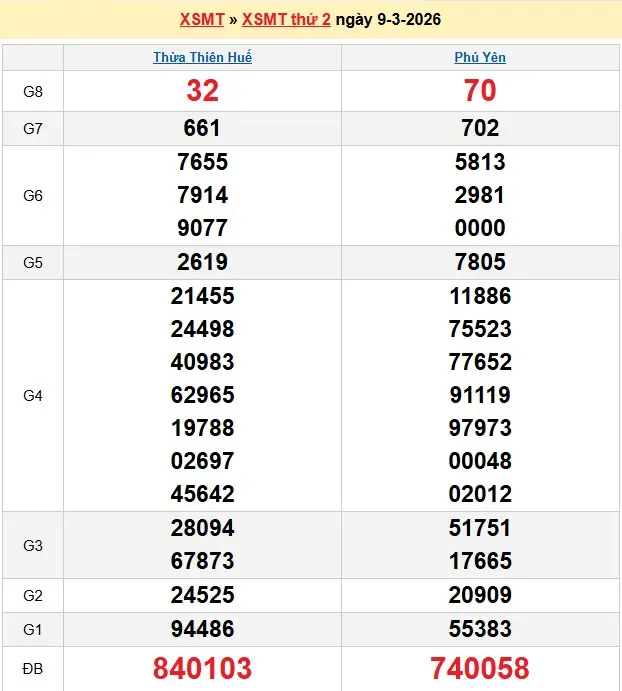
Task: Click the red G8 number 70
Action: click(x=480, y=91)
